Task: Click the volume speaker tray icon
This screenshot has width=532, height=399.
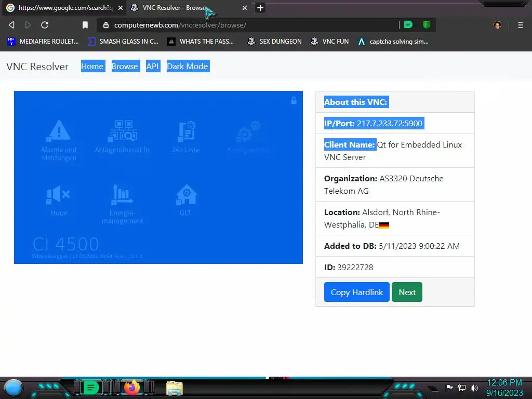Action: (x=474, y=388)
